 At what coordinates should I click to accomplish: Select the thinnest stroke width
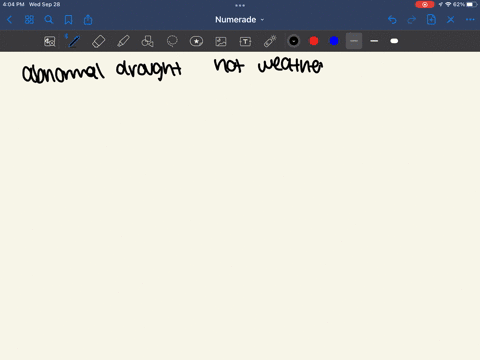click(x=354, y=41)
